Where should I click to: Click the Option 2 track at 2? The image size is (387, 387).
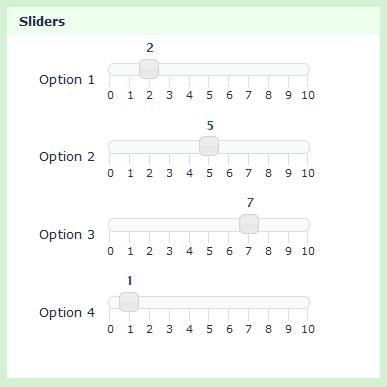[149, 147]
